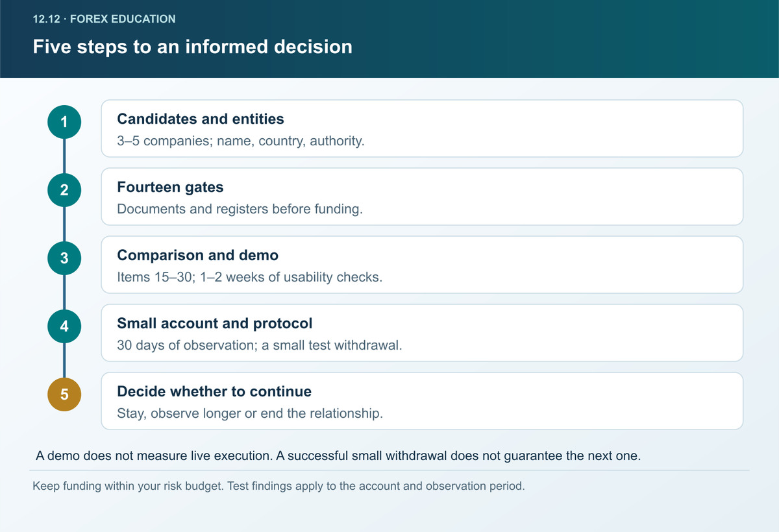
Task: Select the sentence about a successful small withdrawal
Action: tap(459, 455)
